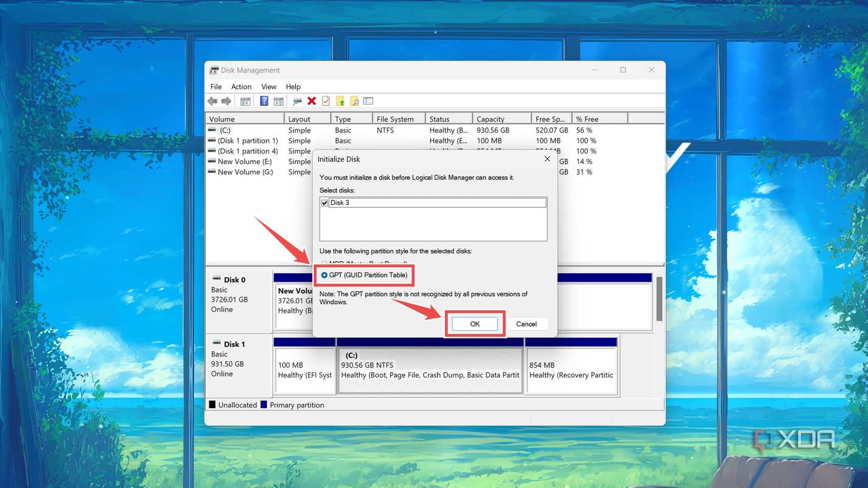Viewport: 868px width, 488px height.
Task: Toggle the Show/Hide Console Tree toolbar icon
Action: [245, 101]
